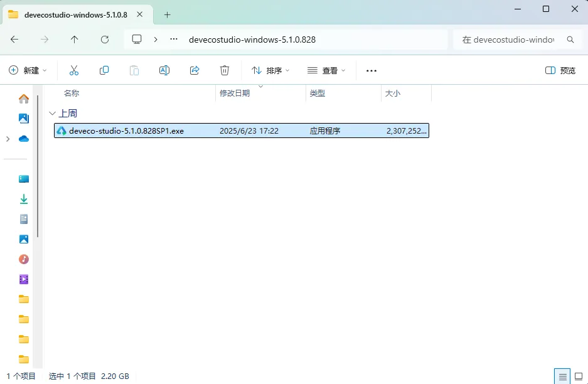588x384 pixels.
Task: Open Downloads in the navigation pane
Action: [24, 199]
